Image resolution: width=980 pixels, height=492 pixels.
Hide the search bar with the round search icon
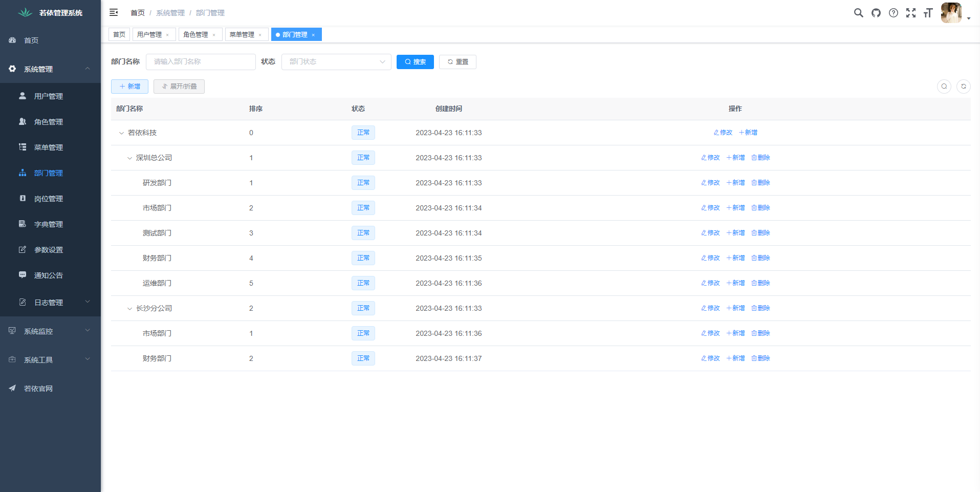tap(944, 87)
